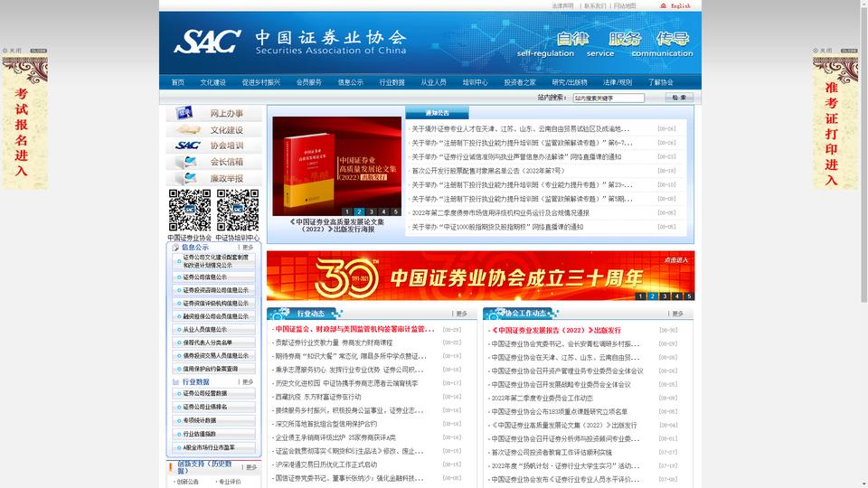Open 西藏抗疫 东方财富证券在行动 article
The width and height of the screenshot is (868, 488).
tap(318, 397)
